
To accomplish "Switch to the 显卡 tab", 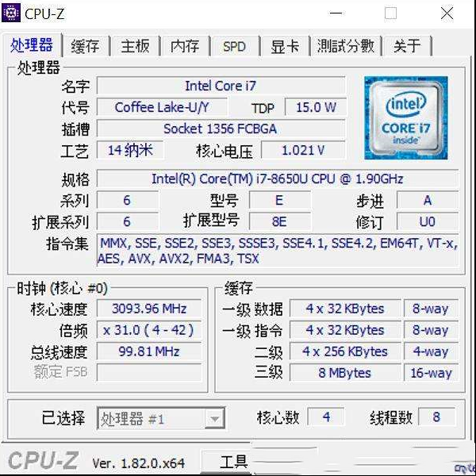I will [x=285, y=47].
